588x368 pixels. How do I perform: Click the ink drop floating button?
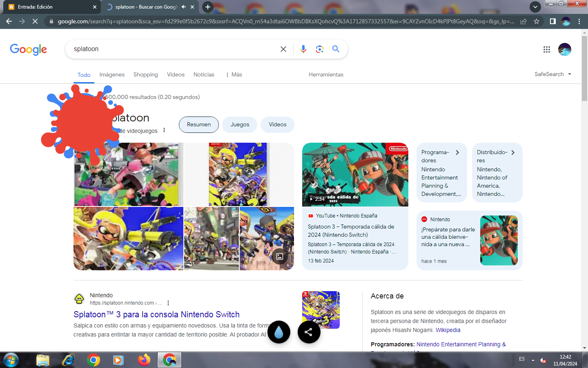coord(279,332)
